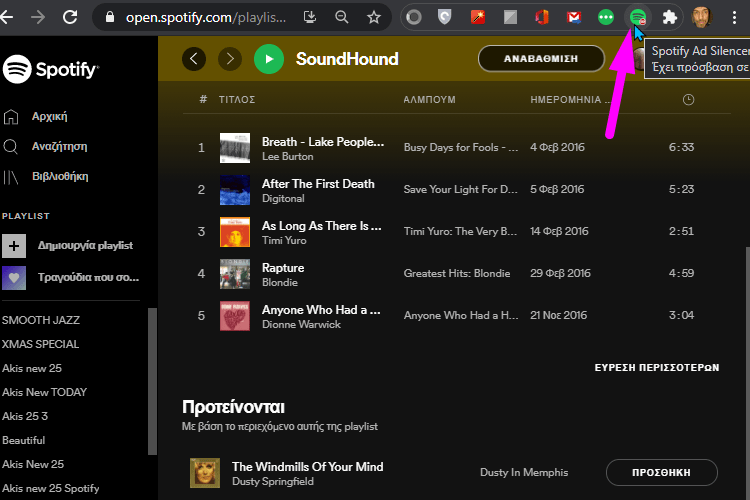750x500 pixels.
Task: Click the Spotify logo
Action: click(51, 69)
